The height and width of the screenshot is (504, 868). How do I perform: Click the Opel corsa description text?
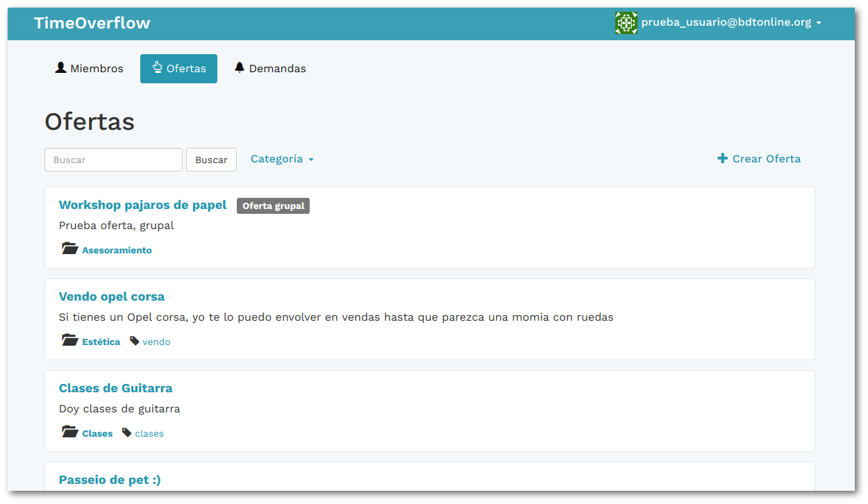[336, 317]
